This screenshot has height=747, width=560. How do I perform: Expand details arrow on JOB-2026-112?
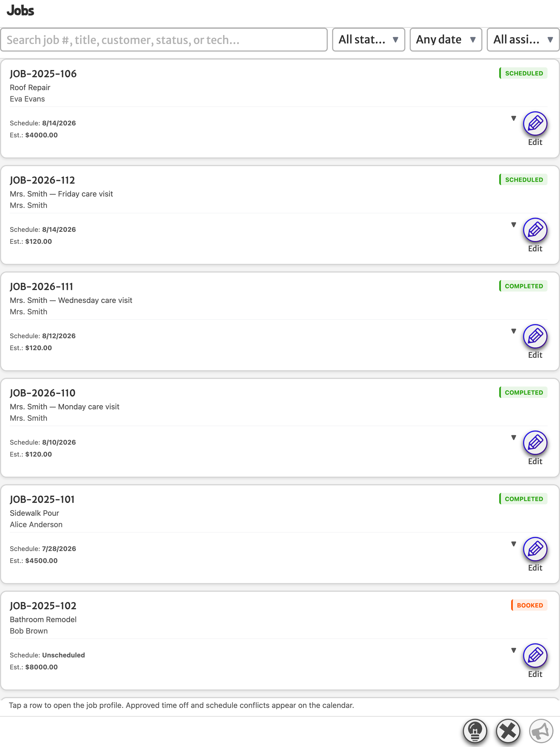tap(514, 224)
